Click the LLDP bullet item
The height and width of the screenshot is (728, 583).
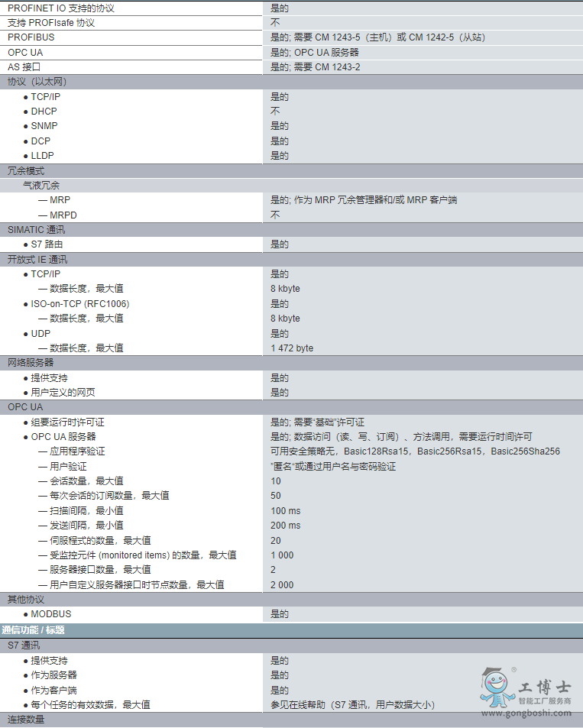coord(38,156)
